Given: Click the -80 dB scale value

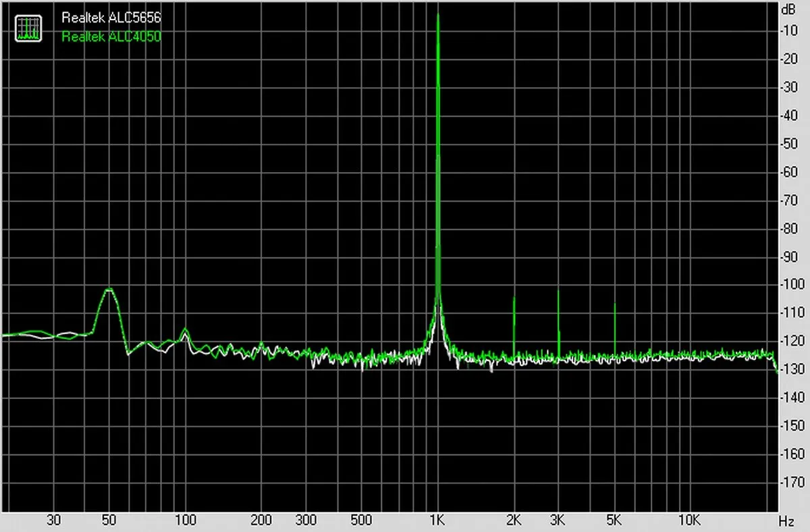Looking at the screenshot, I should coord(790,228).
